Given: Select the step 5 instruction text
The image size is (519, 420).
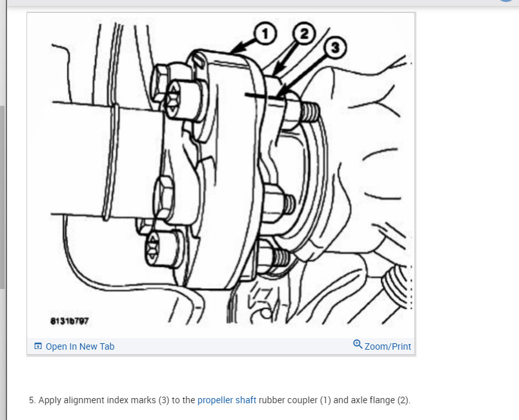Looking at the screenshot, I should pyautogui.click(x=219, y=400).
